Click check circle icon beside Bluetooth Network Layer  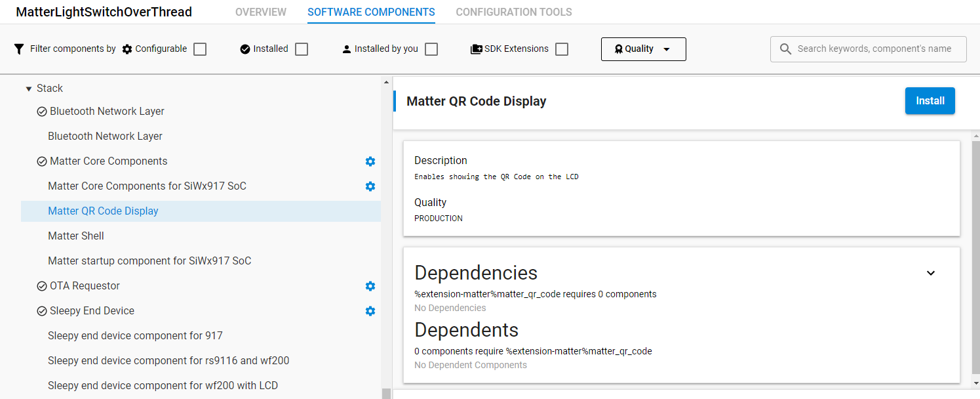(42, 112)
